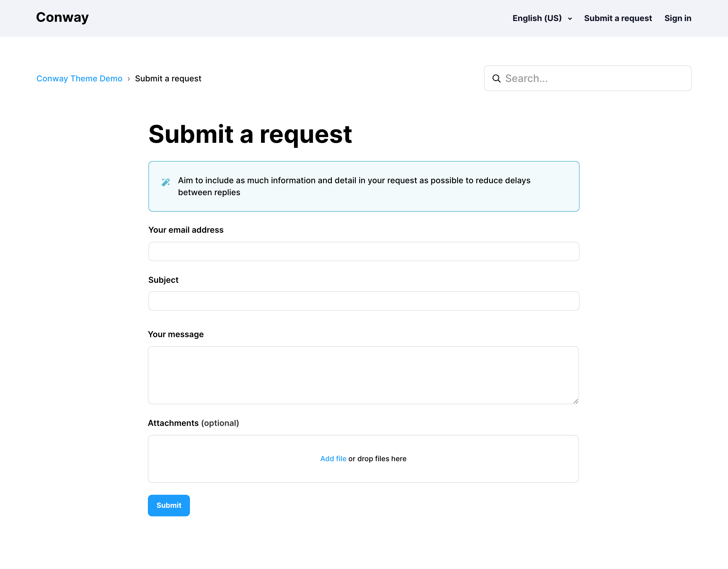Click inside the Your message textarea

pyautogui.click(x=363, y=375)
